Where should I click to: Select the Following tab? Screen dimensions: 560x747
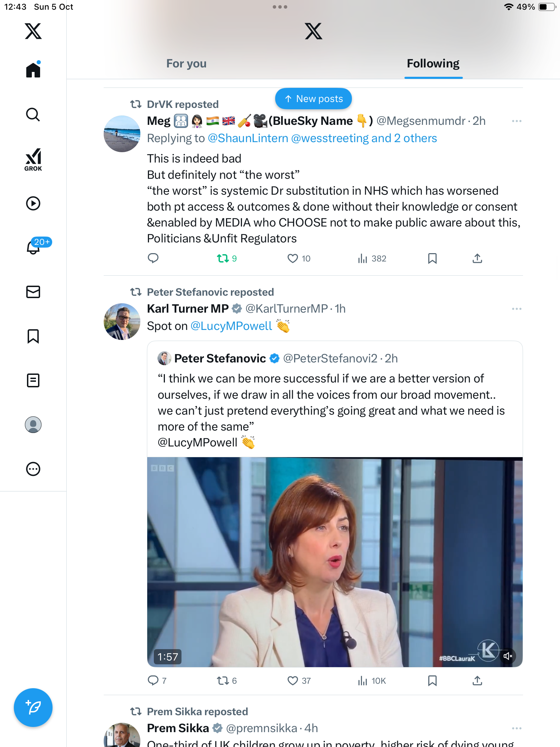click(x=433, y=64)
